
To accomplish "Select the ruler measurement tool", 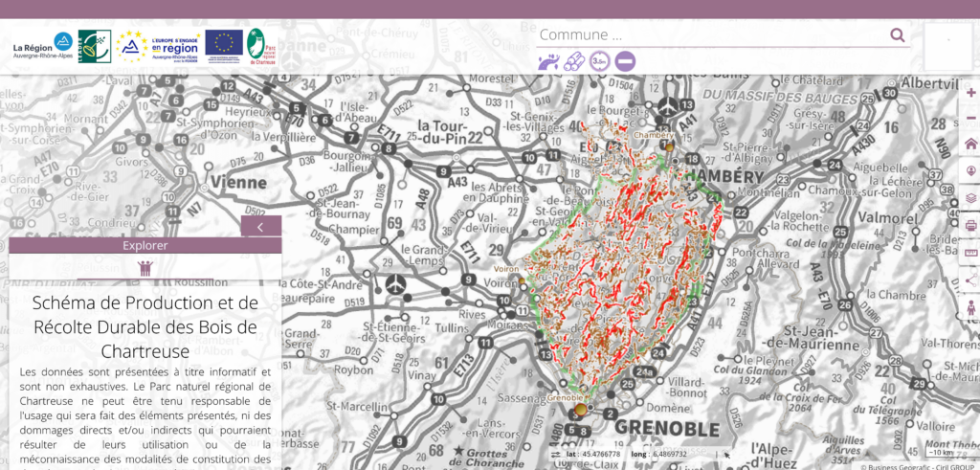I will [971, 253].
